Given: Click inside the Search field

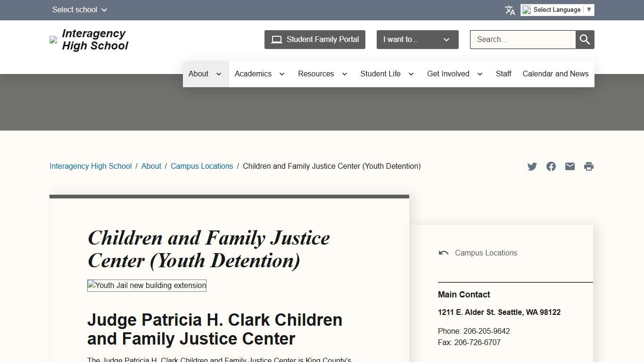Looking at the screenshot, I should tap(522, 40).
